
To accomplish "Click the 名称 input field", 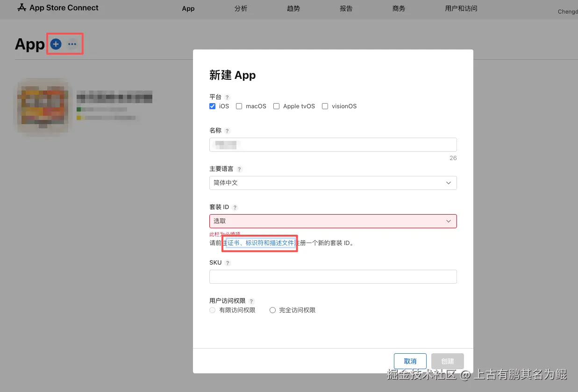I will (333, 145).
